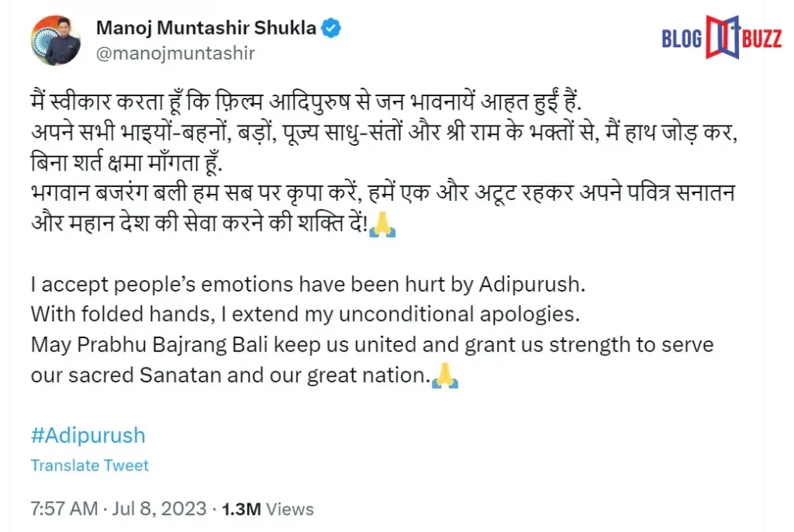The width and height of the screenshot is (794, 532).
Task: Click folded hands emoji after the Hindi text
Action: 382,224
